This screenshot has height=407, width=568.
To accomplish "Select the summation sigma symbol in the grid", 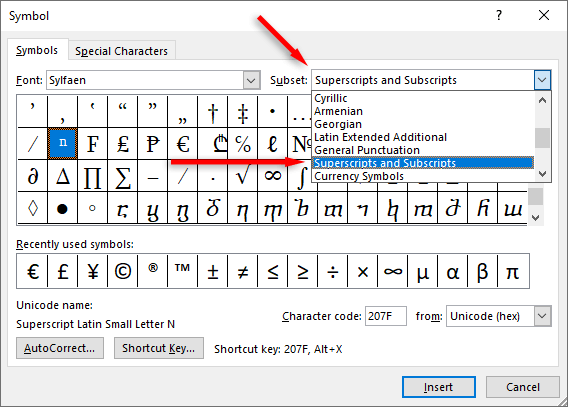I will click(123, 176).
